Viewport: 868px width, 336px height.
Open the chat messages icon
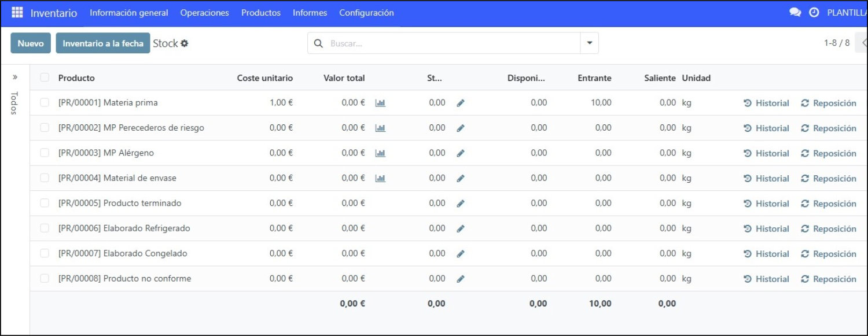click(795, 12)
